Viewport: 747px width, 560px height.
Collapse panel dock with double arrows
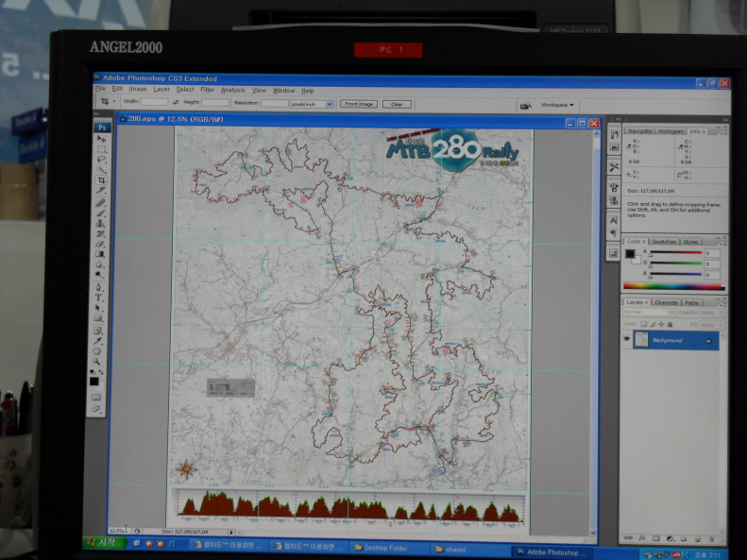click(x=724, y=120)
